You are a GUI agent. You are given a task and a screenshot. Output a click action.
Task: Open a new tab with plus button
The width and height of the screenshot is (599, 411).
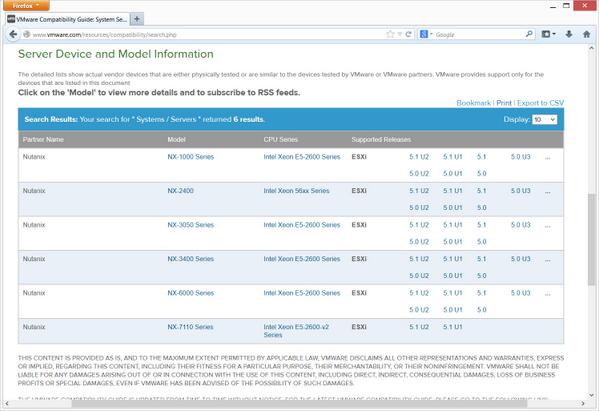coord(137,19)
